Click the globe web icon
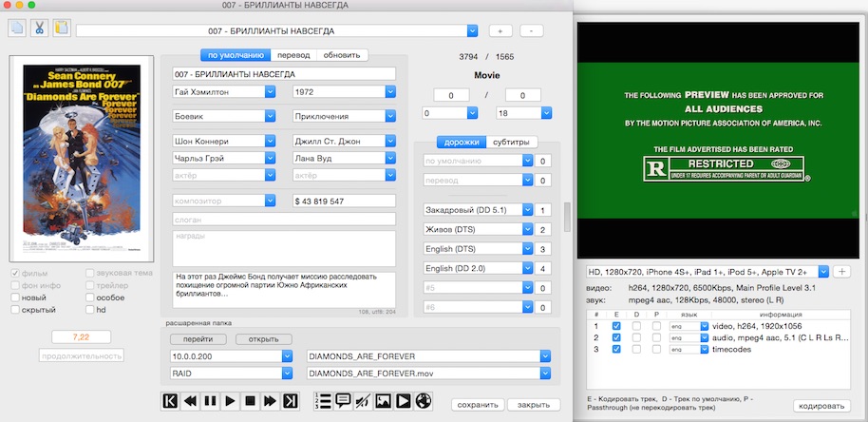 click(x=423, y=401)
